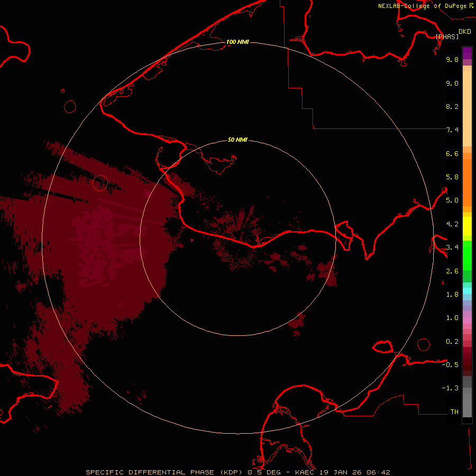
Task: Pick the bright green color bar segment
Action: coord(467,255)
